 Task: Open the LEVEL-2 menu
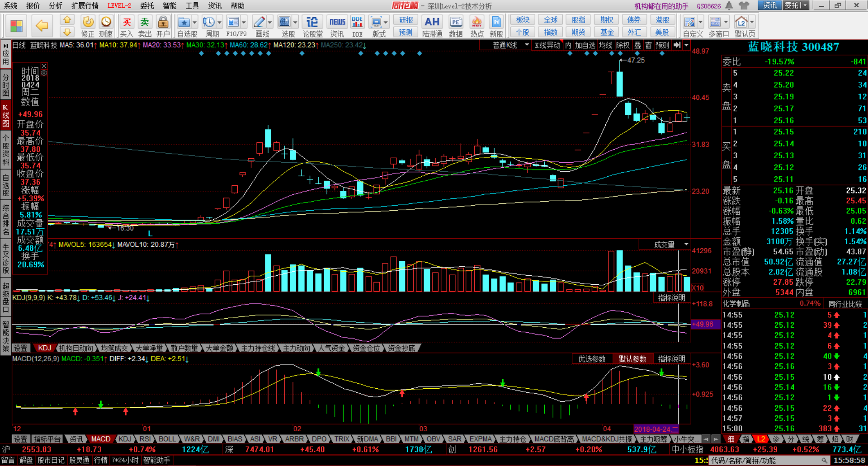(x=119, y=5)
